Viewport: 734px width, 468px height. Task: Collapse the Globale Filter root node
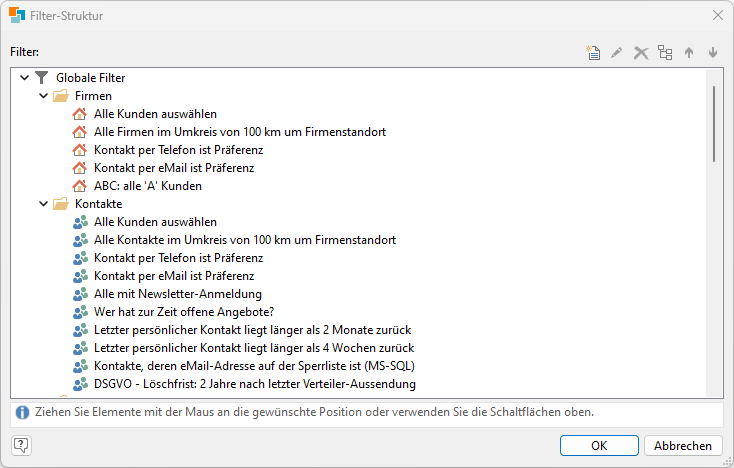pos(24,78)
